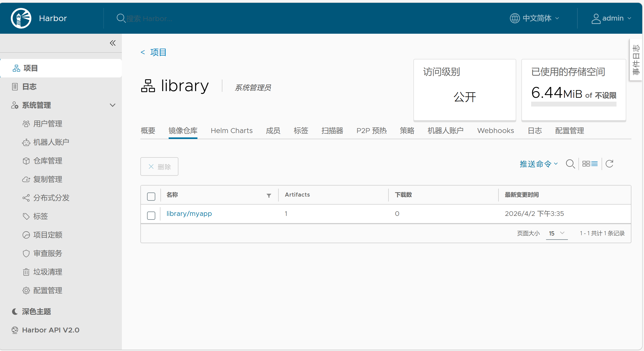Open the Webhooks tab
The image size is (644, 351).
click(x=495, y=131)
